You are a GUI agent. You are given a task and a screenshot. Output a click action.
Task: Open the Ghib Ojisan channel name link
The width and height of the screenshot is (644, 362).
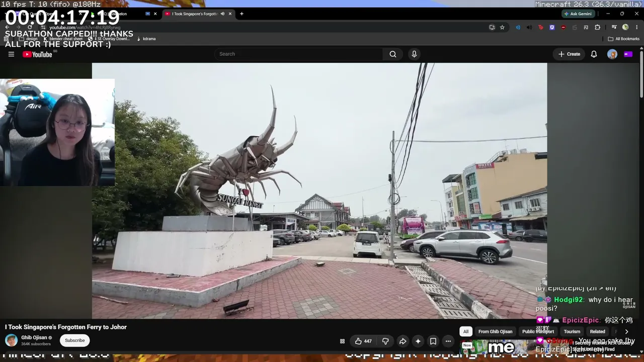click(x=34, y=337)
